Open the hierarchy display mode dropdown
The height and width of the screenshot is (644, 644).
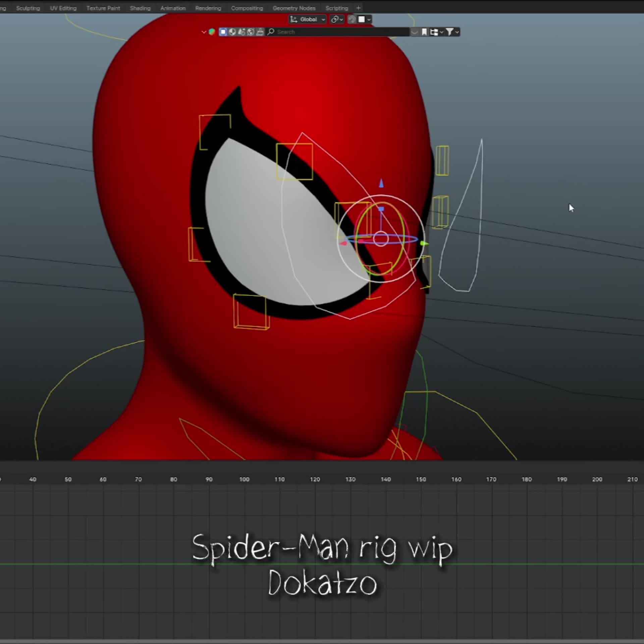(x=437, y=32)
